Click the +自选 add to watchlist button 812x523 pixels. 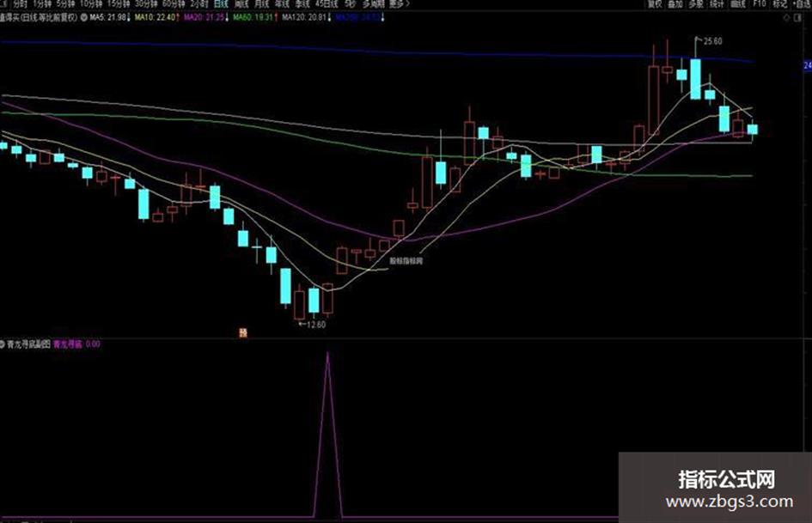[x=802, y=3]
